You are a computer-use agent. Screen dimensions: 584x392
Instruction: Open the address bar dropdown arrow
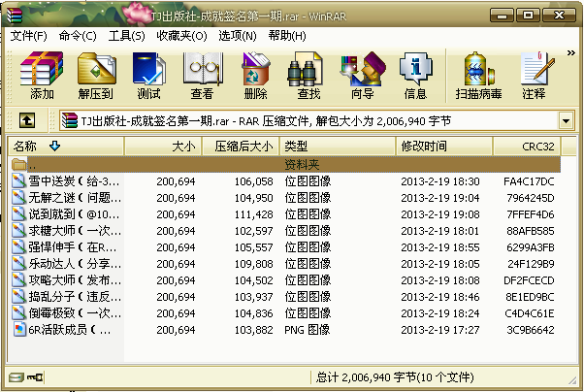click(x=566, y=121)
